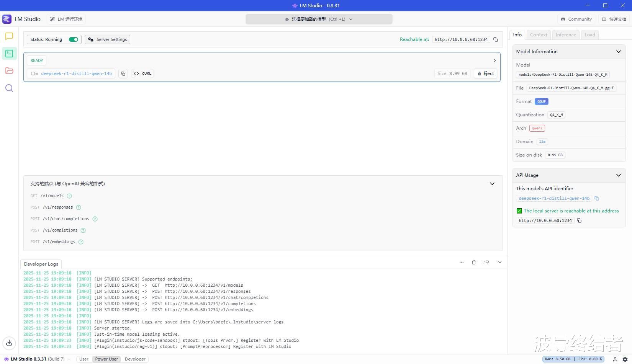The image size is (632, 364).
Task: Pop out Developer Logs into window
Action: [x=486, y=262]
